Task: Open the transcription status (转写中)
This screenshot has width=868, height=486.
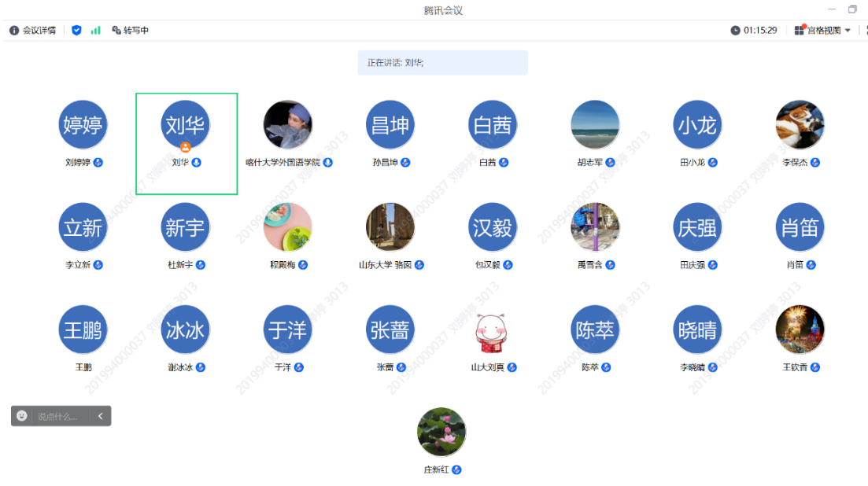Action: (131, 31)
